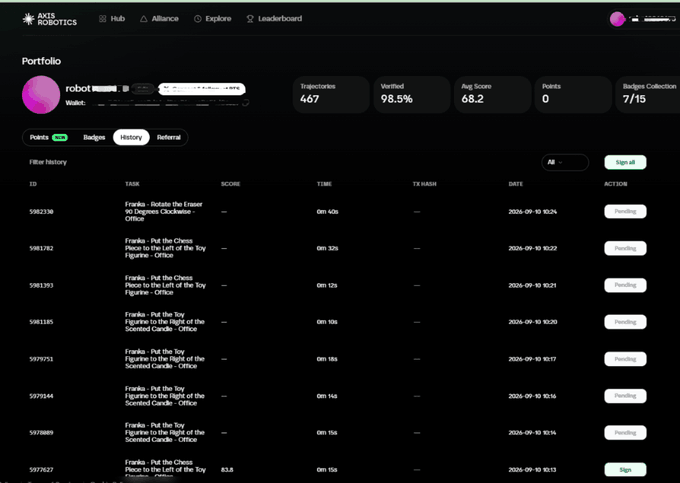Open the All filter dropdown
Viewport: 680px width, 483px height.
565,162
